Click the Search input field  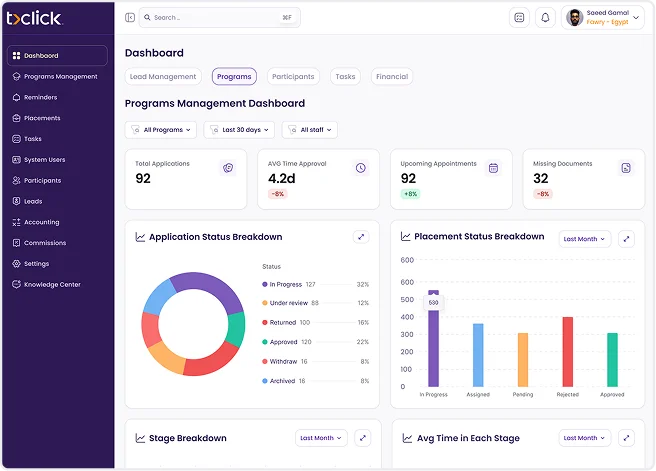pos(219,17)
